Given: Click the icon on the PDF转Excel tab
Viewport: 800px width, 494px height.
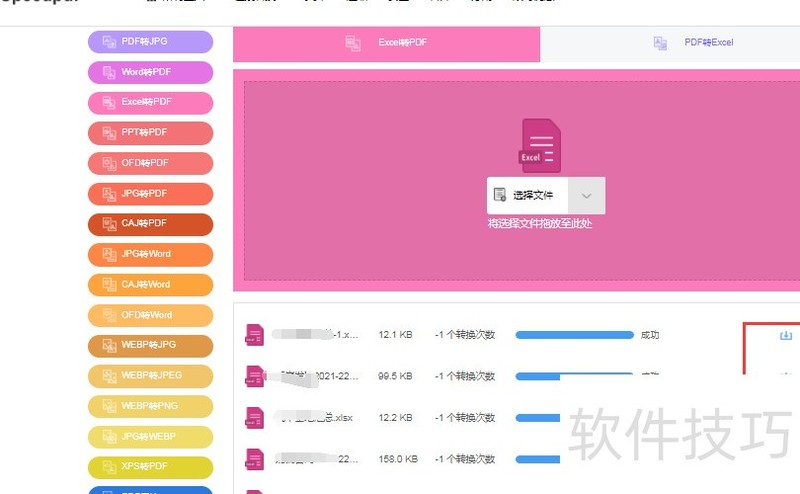Looking at the screenshot, I should [x=660, y=43].
